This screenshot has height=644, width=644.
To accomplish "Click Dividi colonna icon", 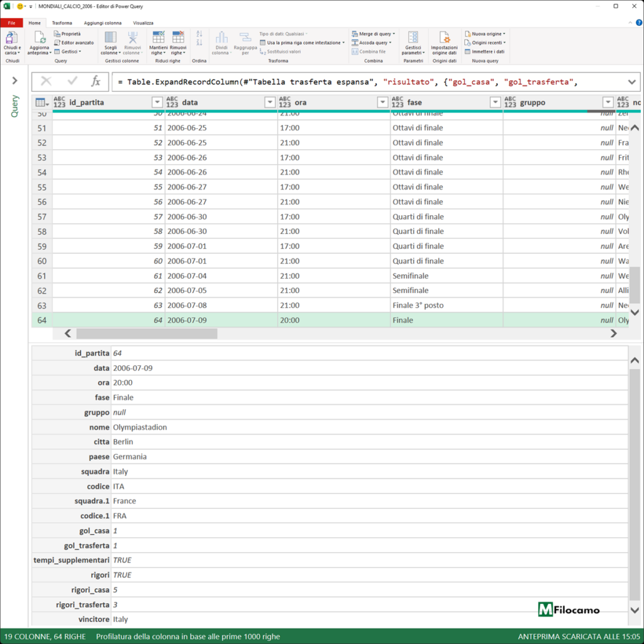I will point(221,37).
